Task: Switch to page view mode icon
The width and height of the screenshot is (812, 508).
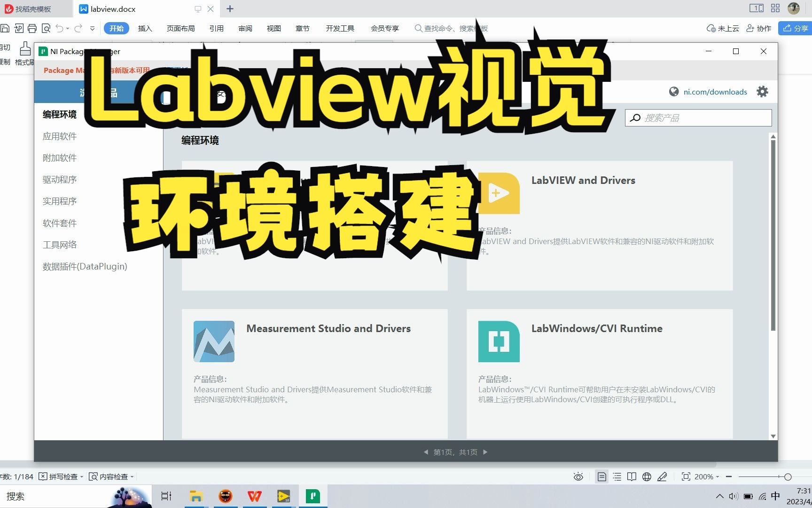Action: pos(601,477)
